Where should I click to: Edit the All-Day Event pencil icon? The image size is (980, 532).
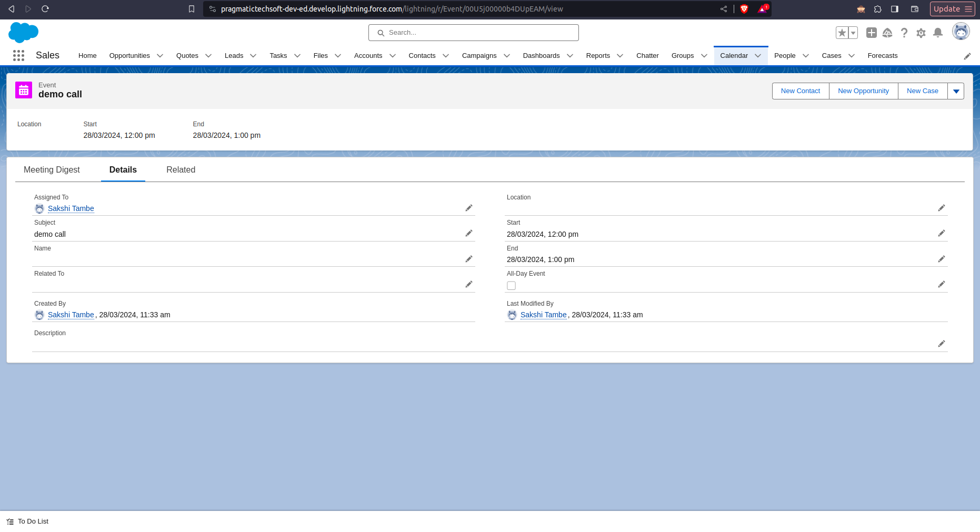[x=942, y=284]
